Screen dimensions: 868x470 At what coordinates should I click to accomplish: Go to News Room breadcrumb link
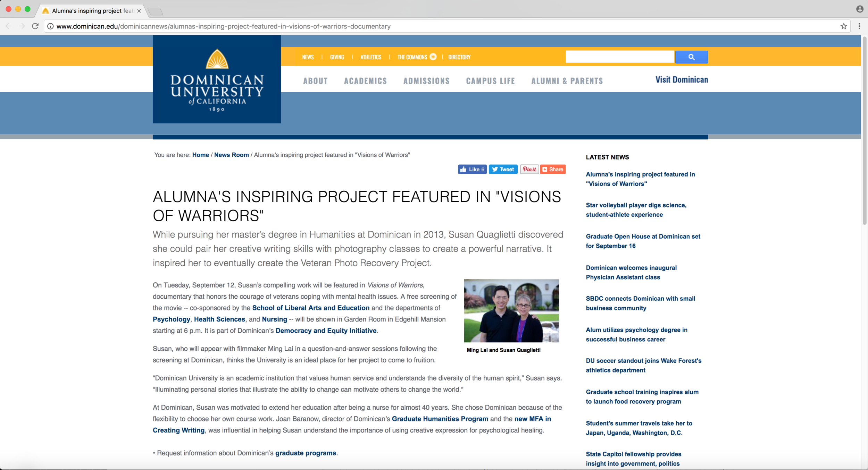(x=231, y=155)
